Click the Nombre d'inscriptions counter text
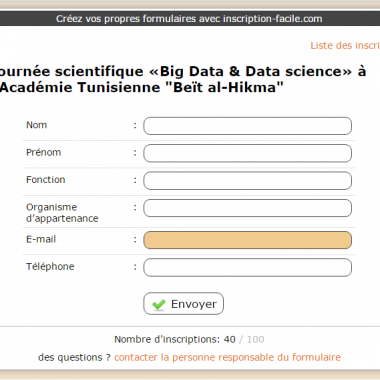The height and width of the screenshot is (380, 380). coord(189,339)
